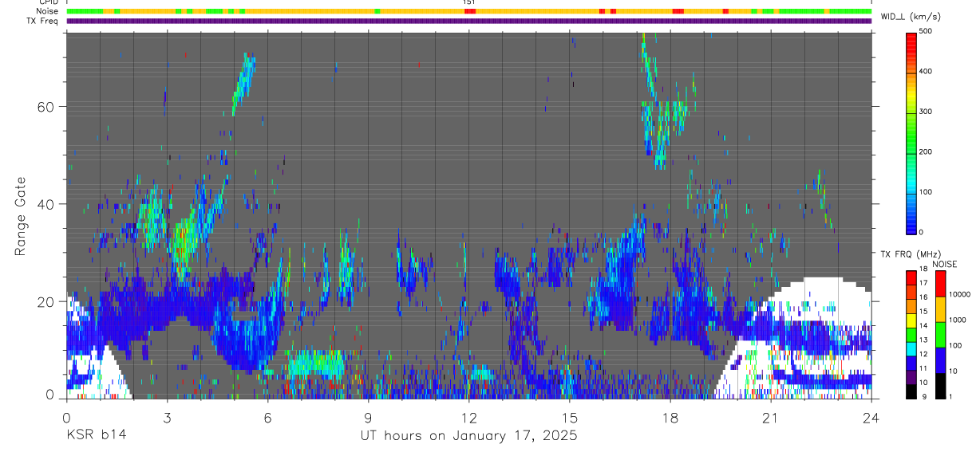This screenshot has width=980, height=452.
Task: Click the 500 tick on width colorbar
Action: (x=926, y=31)
